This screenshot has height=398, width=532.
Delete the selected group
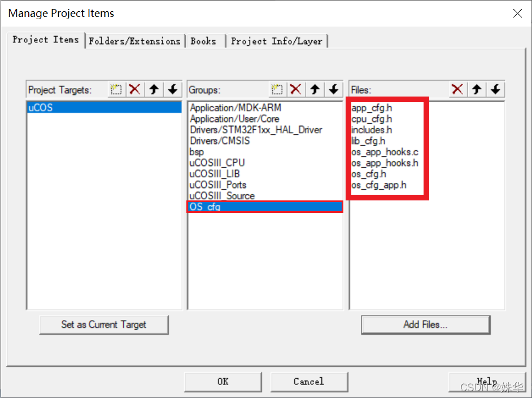[296, 90]
